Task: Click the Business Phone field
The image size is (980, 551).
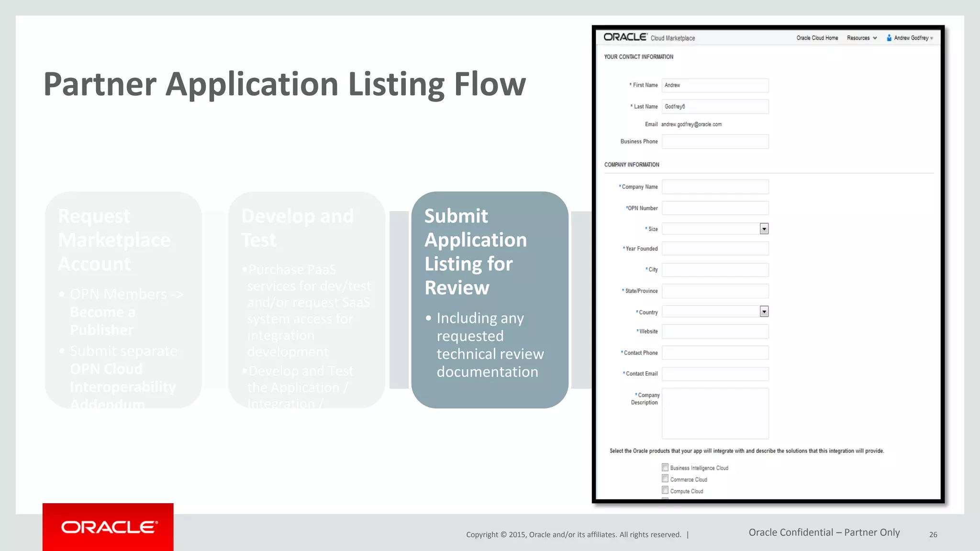Action: [715, 142]
